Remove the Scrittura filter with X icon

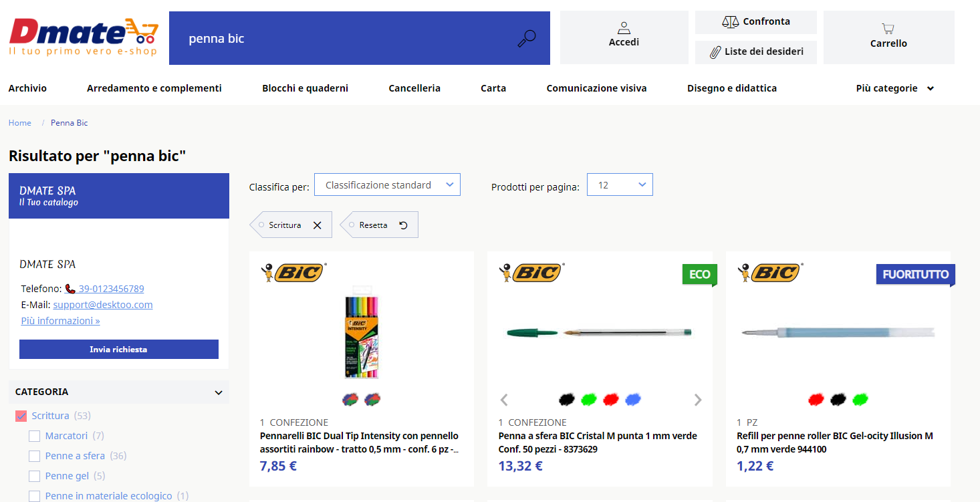point(318,225)
